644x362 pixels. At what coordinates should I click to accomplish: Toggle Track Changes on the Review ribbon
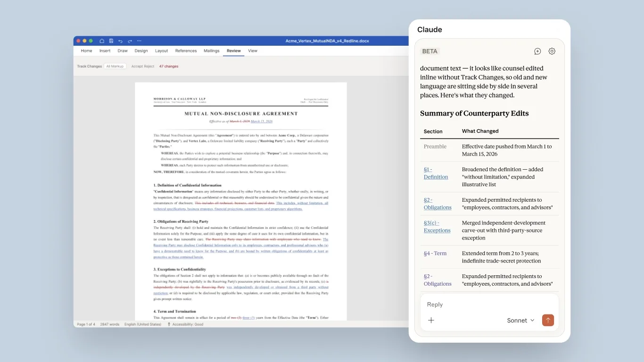(90, 66)
